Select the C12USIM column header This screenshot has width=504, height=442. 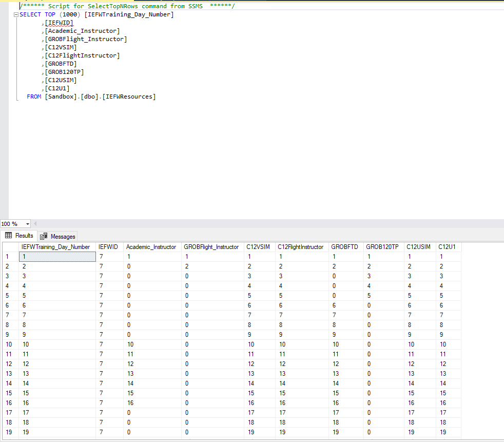[420, 247]
